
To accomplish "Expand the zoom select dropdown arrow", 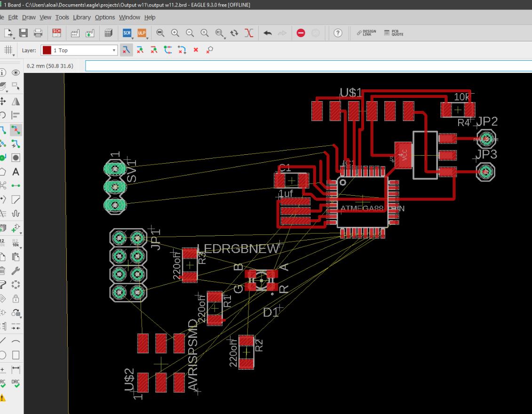I will [225, 38].
